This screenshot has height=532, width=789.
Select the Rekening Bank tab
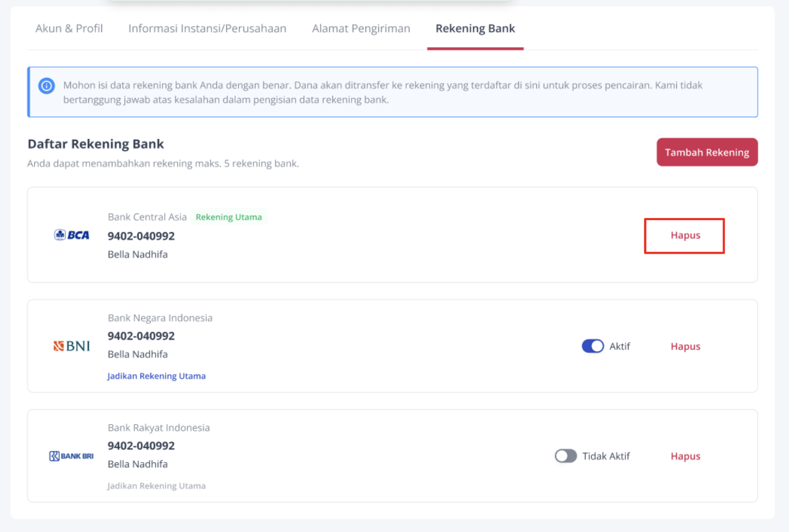click(x=475, y=29)
